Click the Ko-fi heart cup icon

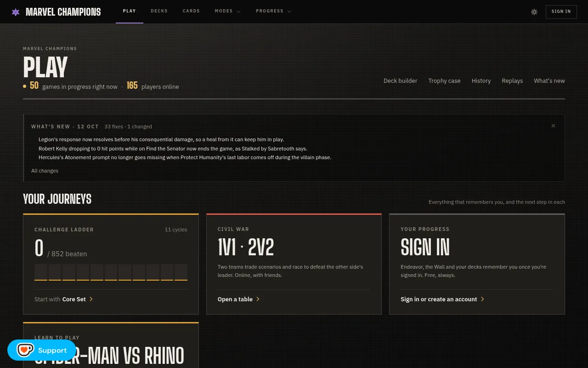[25, 350]
